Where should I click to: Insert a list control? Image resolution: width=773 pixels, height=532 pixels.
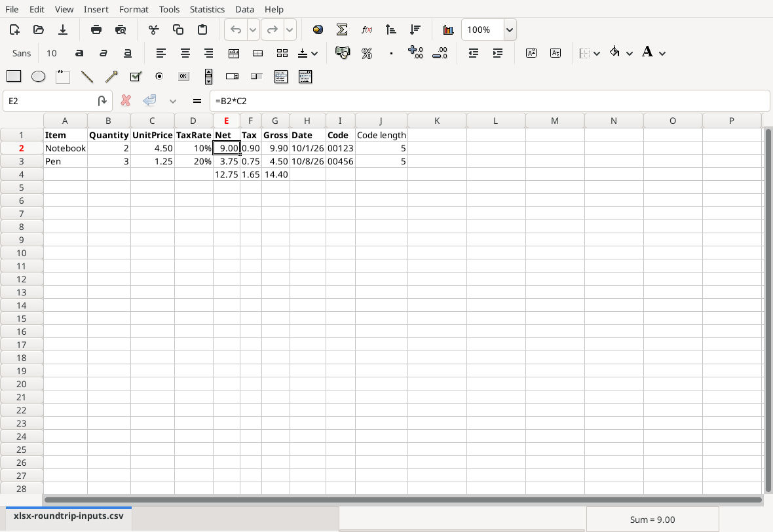[x=281, y=77]
